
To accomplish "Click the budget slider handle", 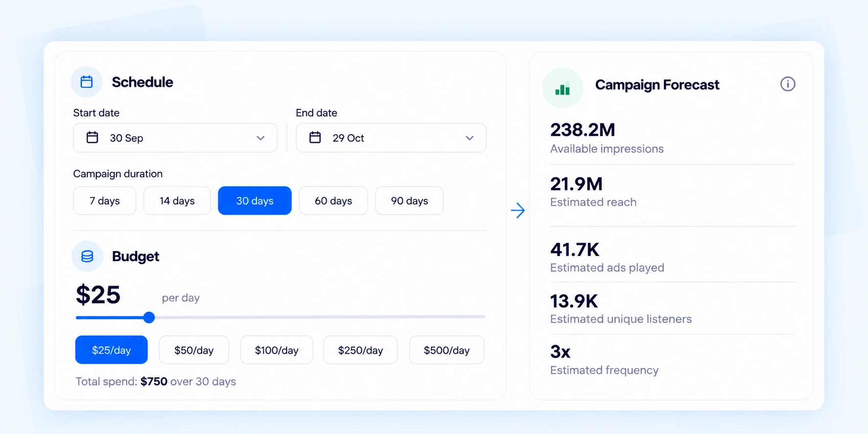I will pos(149,318).
